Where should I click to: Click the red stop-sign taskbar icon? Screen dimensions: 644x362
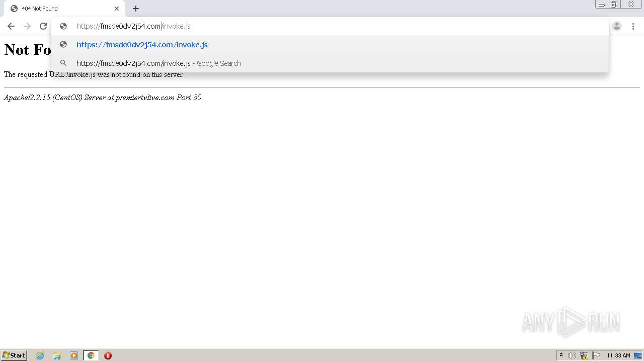pos(108,355)
